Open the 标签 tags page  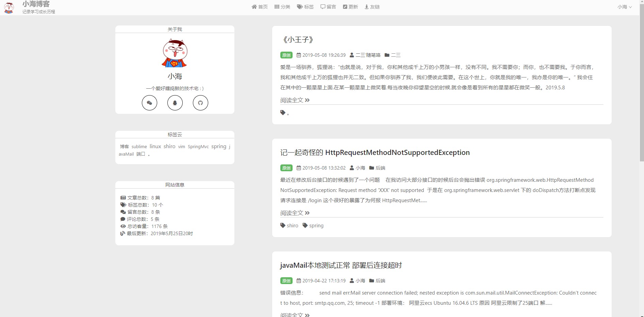305,7
